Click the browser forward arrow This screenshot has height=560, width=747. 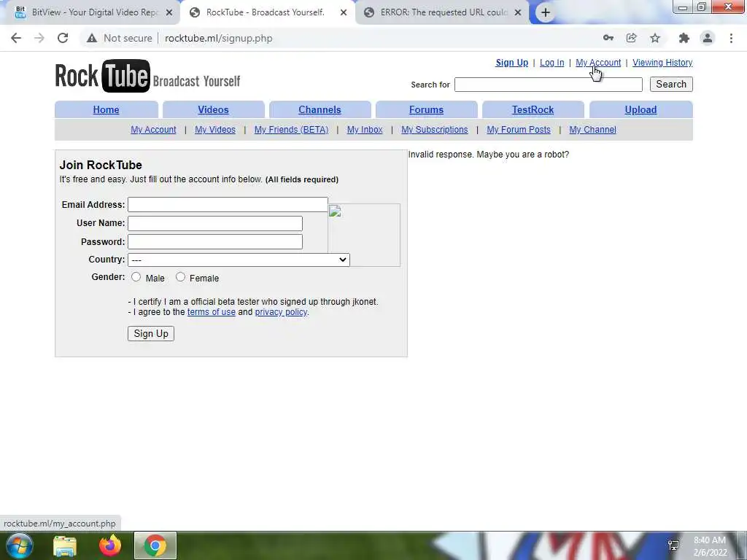[39, 38]
